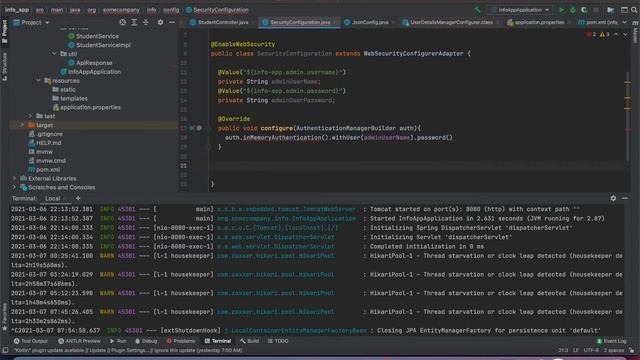Screen dimensions: 640x360
Task: Open the Problems tool window
Action: (180, 341)
